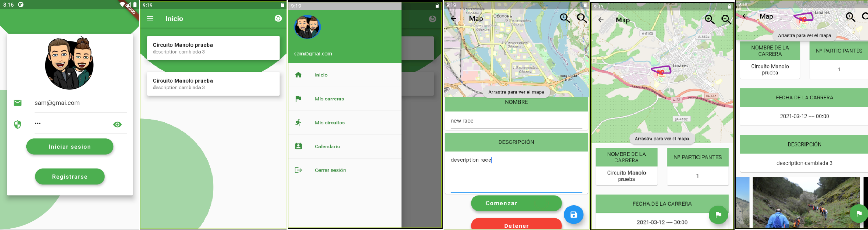Zoom in on the map above the NOMBRE form
868x230 pixels.
[565, 18]
